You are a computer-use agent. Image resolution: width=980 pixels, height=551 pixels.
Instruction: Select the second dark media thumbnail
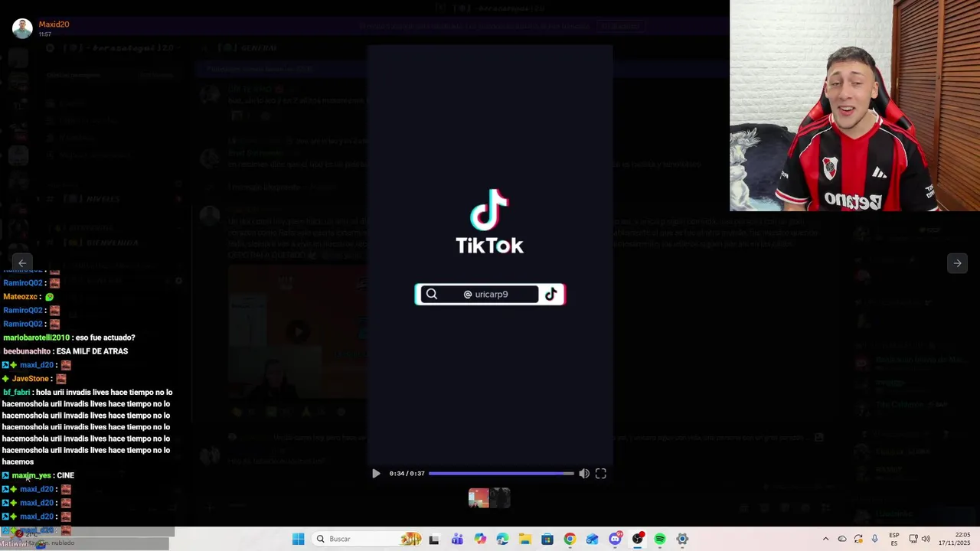(500, 498)
